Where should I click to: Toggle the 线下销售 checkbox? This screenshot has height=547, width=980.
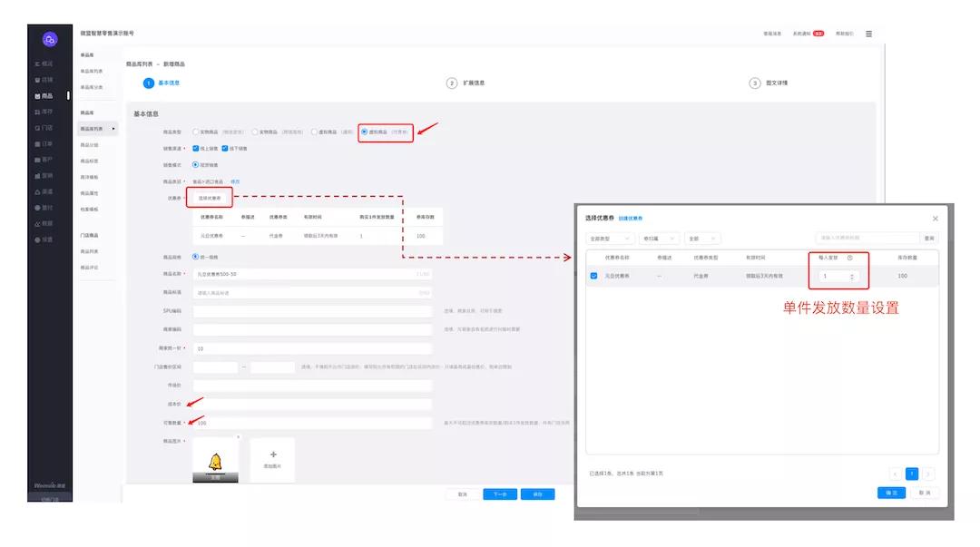click(x=225, y=148)
